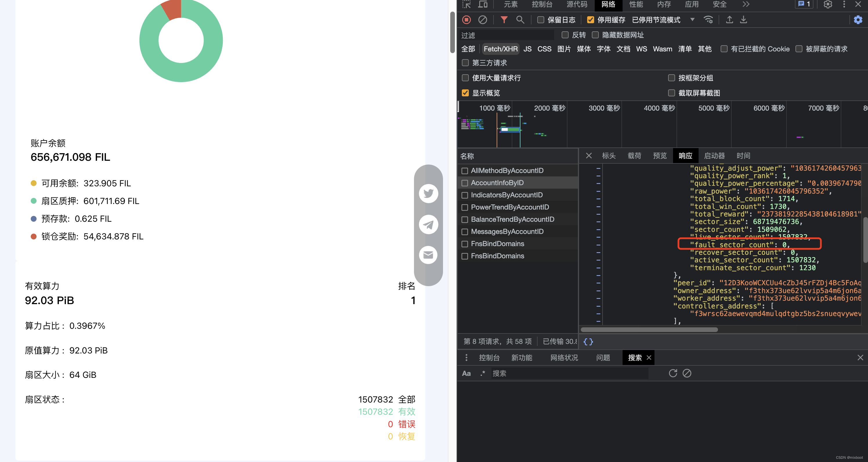This screenshot has width=868, height=462.
Task: Toggle the device toolbar icon
Action: click(x=483, y=4)
